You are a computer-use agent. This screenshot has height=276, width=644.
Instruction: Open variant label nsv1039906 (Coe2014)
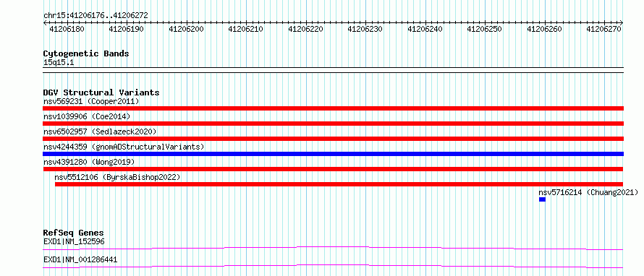point(87,117)
